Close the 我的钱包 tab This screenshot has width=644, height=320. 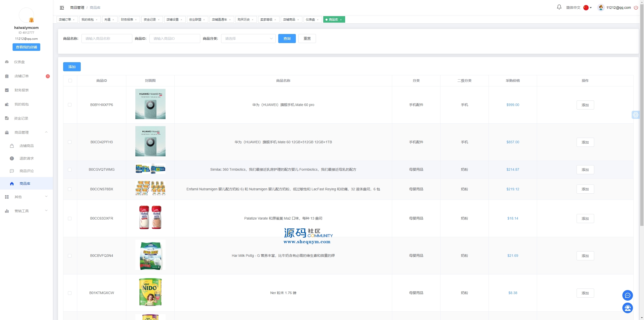(97, 20)
